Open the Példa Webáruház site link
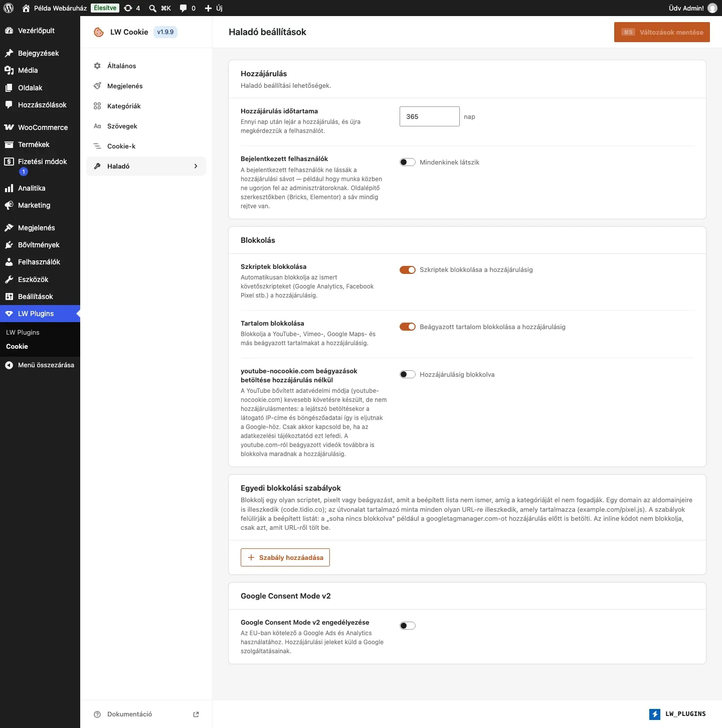Screen dimensions: 722x728 [x=54, y=8]
